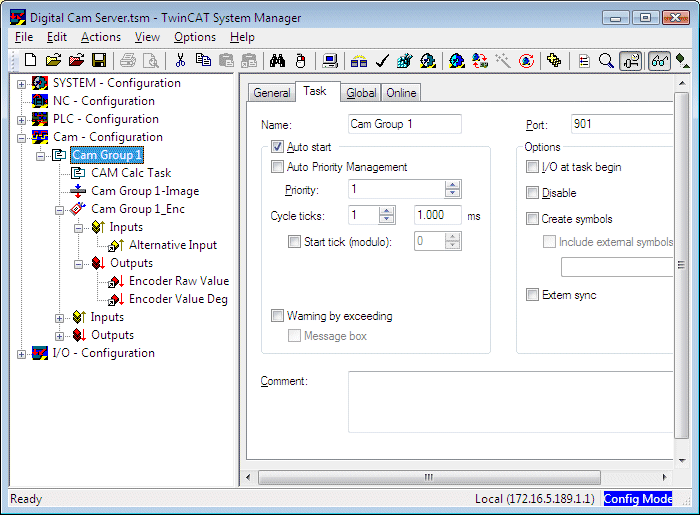
Task: Switch to the Global tab
Action: 361,93
